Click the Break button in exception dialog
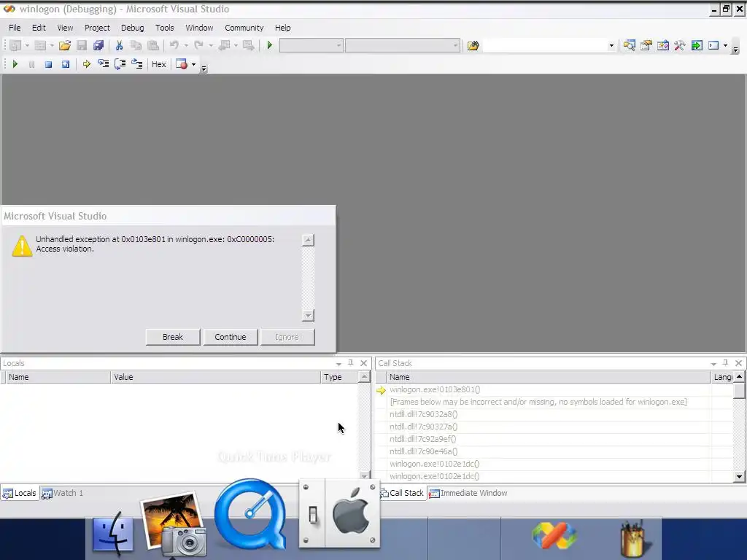 pos(172,337)
